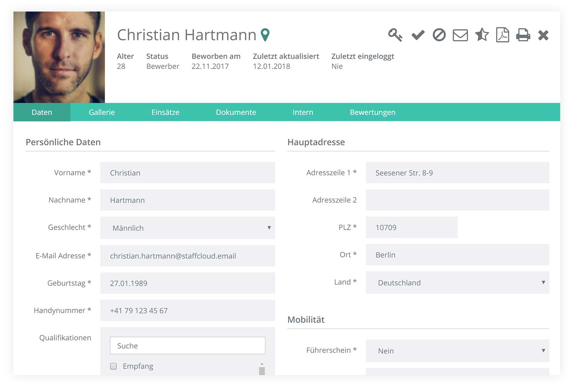Expand the Land dropdown showing Deutschland
574x392 pixels.
click(544, 283)
